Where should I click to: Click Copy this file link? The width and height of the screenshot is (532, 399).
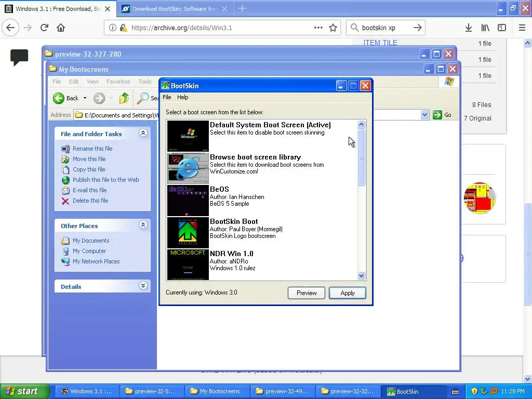click(x=89, y=170)
